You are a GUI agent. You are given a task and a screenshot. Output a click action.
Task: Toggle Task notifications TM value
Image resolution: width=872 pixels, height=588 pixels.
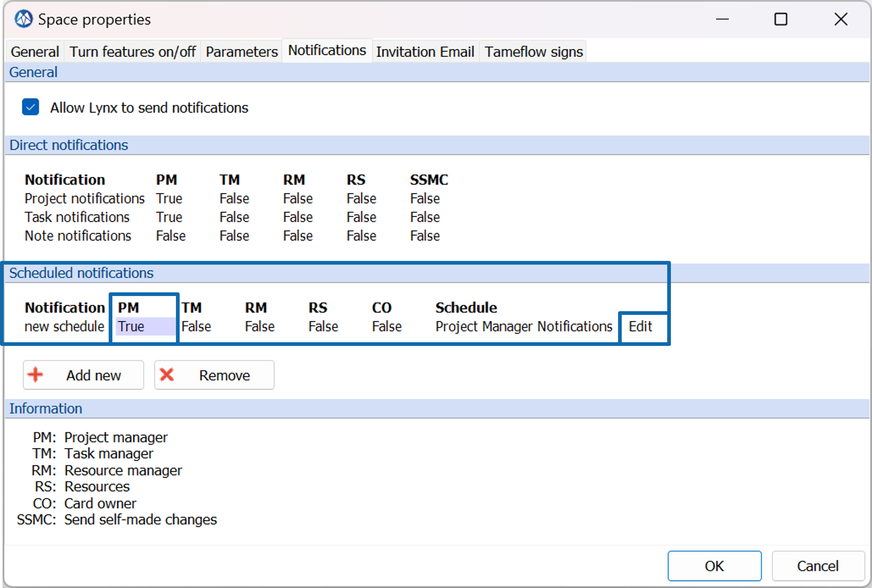pyautogui.click(x=234, y=218)
